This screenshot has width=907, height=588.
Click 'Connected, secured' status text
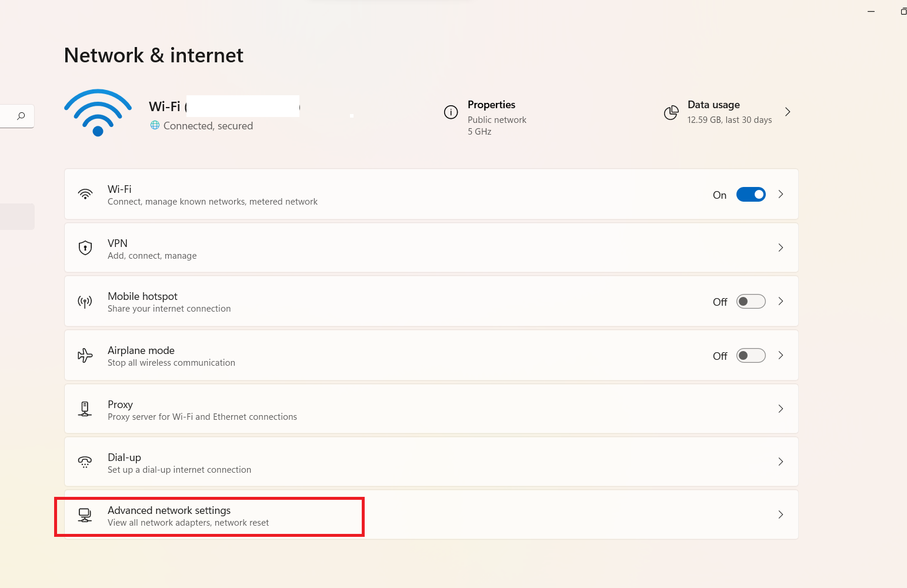[208, 126]
